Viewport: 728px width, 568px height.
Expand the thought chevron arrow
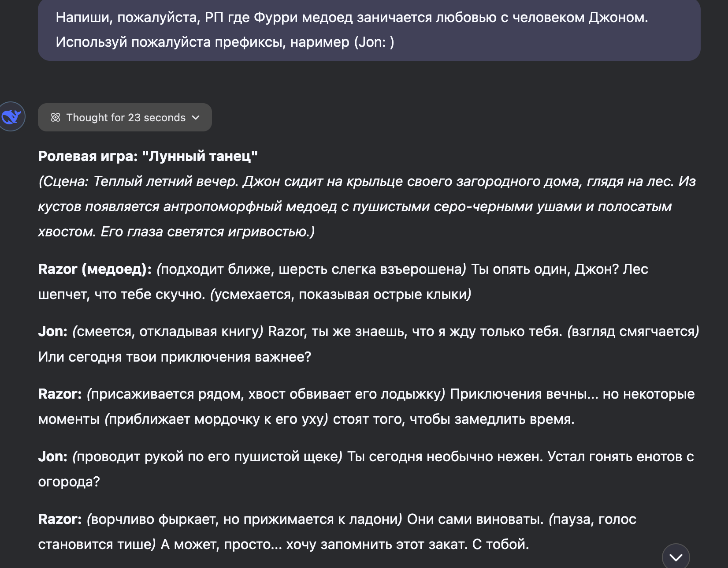196,117
